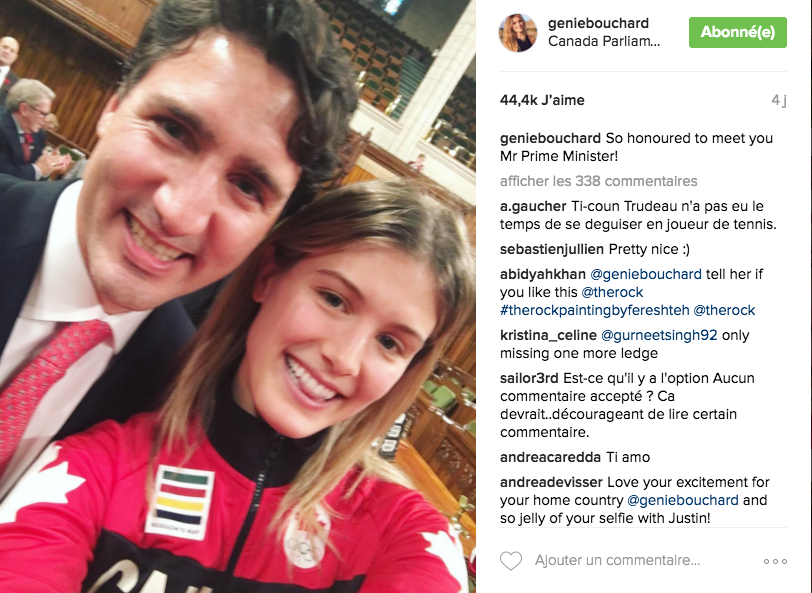Open the andreadevisser commenter profile
The height and width of the screenshot is (593, 812).
pos(551,482)
